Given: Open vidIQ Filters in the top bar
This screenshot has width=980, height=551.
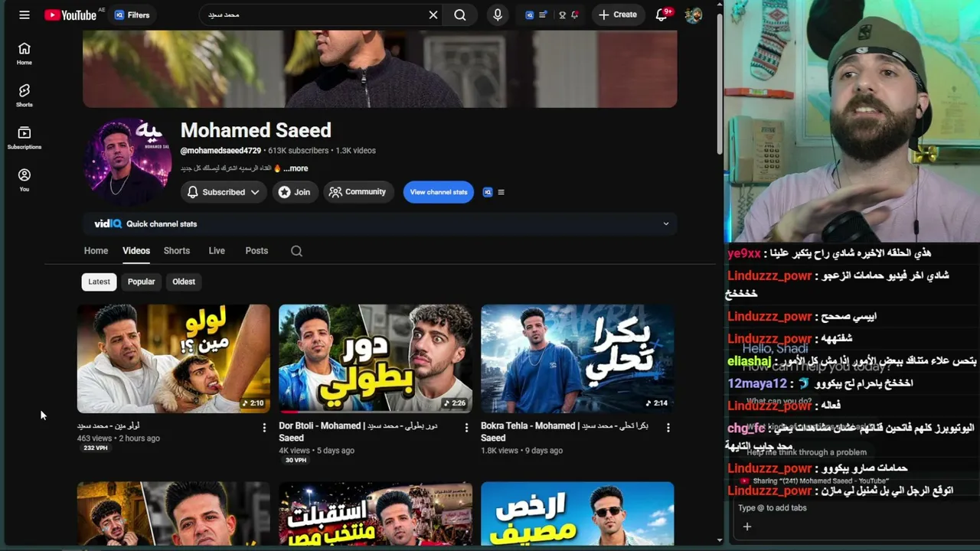Looking at the screenshot, I should pyautogui.click(x=132, y=15).
